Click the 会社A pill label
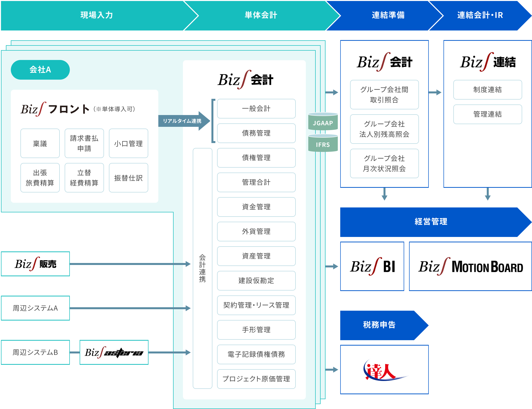Viewport: 532px width, 409px height. tap(40, 70)
